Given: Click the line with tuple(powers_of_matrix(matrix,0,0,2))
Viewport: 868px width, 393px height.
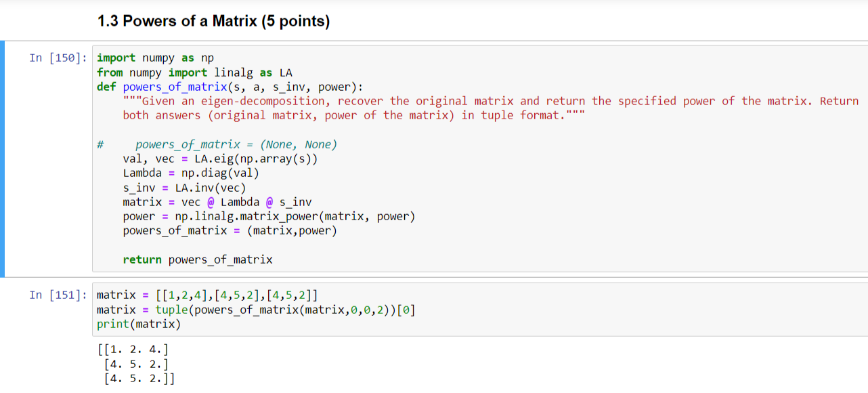Looking at the screenshot, I should point(256,310).
